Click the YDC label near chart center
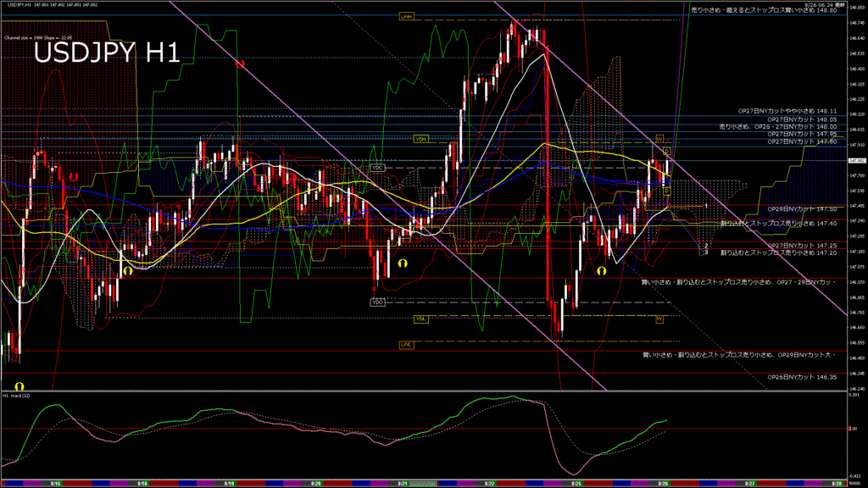This screenshot has height=488, width=868. (378, 168)
